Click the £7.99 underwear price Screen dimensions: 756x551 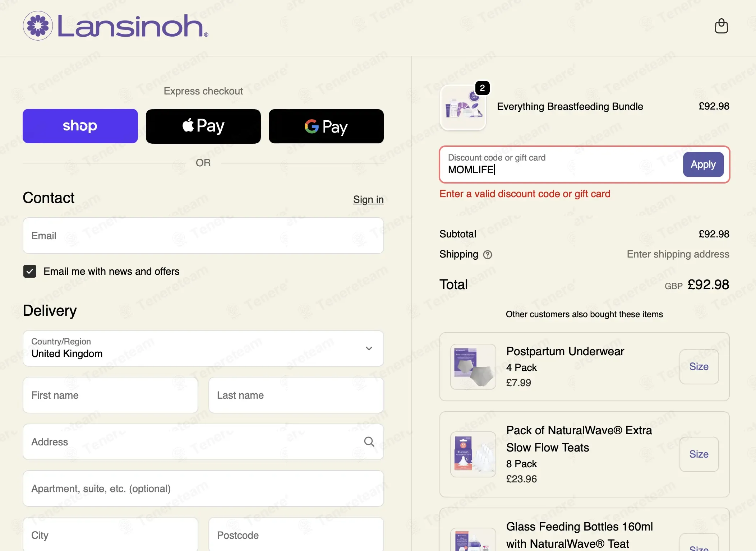518,383
